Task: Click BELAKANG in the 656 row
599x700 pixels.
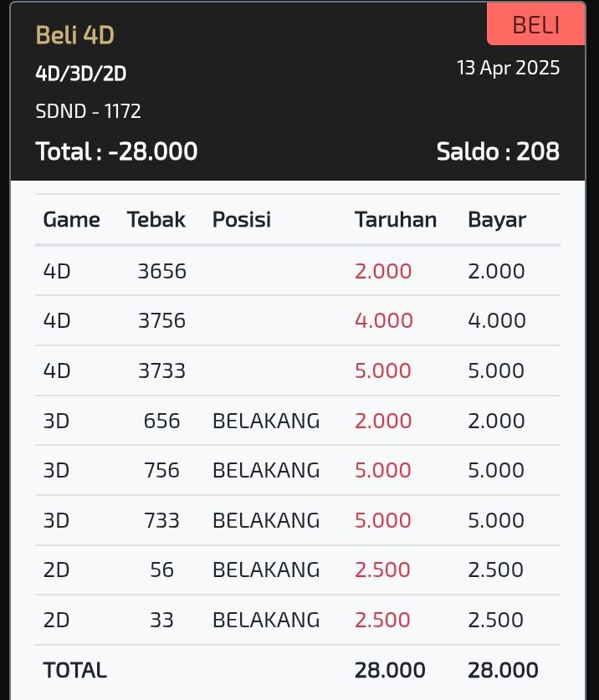Action: [266, 421]
